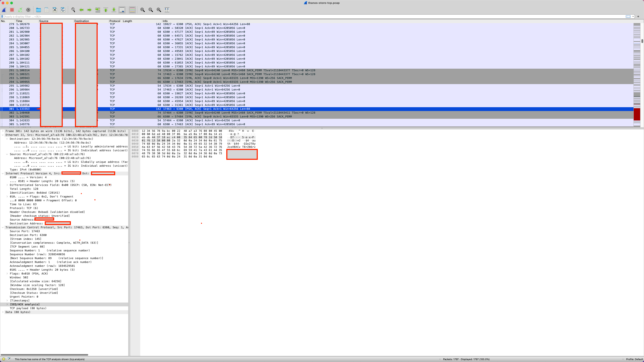Stop the running capture
Screen dimensions: 644x362
pos(12,10)
